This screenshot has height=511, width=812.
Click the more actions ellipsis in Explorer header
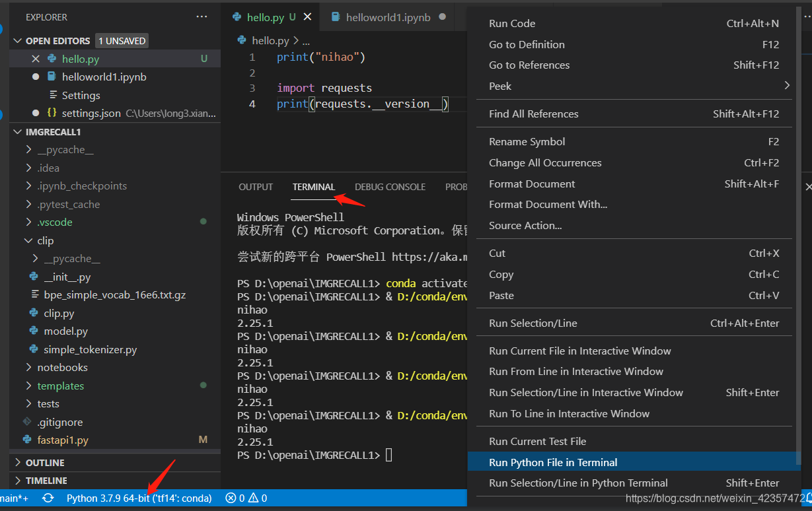point(202,17)
